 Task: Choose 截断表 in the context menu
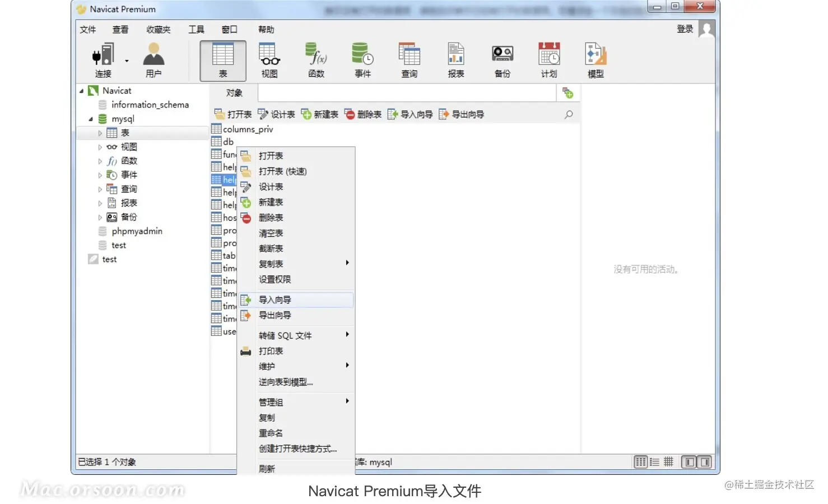pyautogui.click(x=296, y=249)
